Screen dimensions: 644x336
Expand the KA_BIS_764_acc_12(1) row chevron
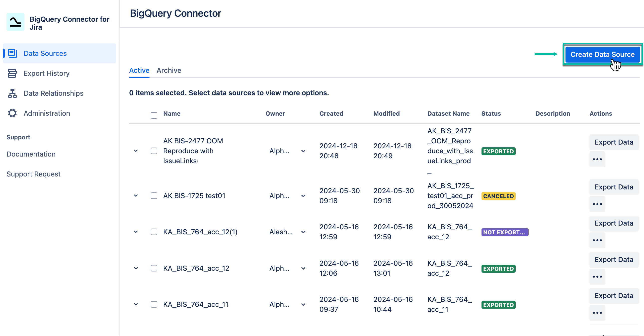tap(136, 232)
